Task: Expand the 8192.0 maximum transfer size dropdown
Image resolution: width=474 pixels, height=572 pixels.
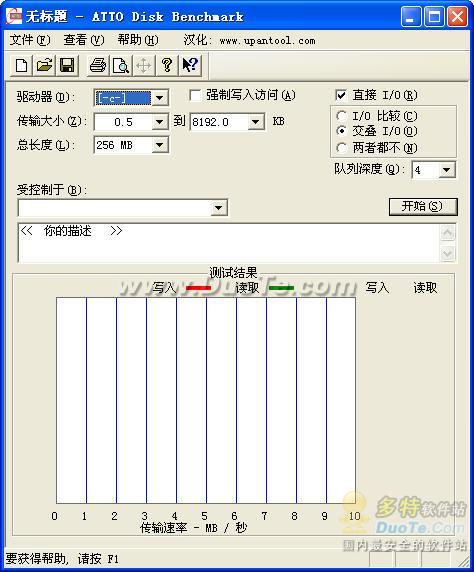Action: click(x=256, y=122)
